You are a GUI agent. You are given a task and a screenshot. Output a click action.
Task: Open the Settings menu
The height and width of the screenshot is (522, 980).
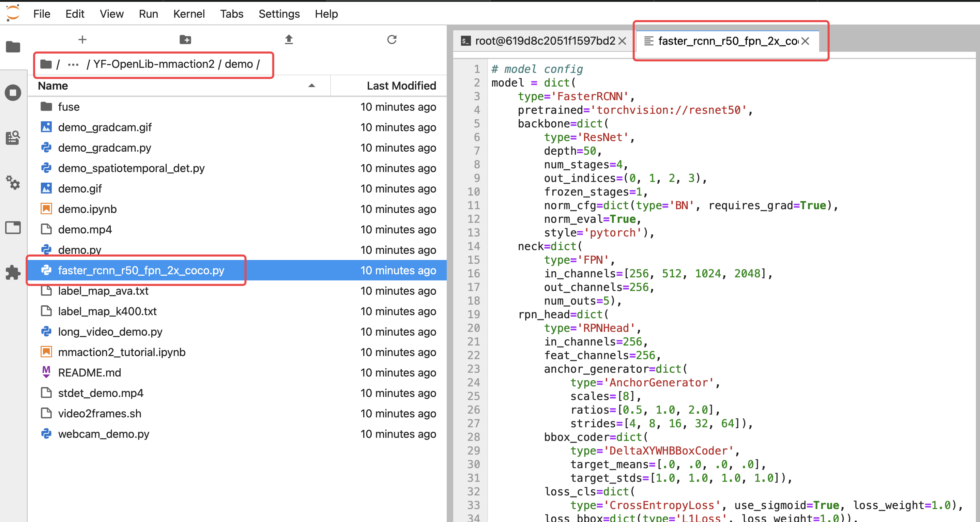point(279,14)
